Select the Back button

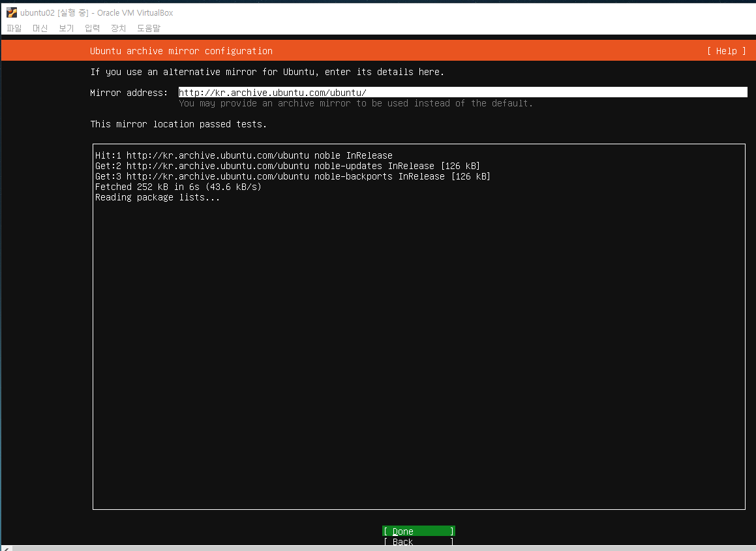(x=419, y=541)
